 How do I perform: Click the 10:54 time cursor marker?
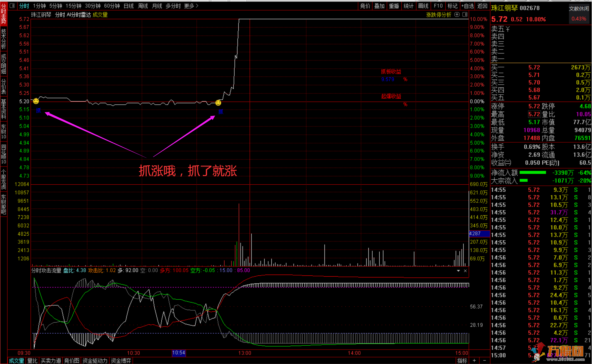click(x=179, y=353)
